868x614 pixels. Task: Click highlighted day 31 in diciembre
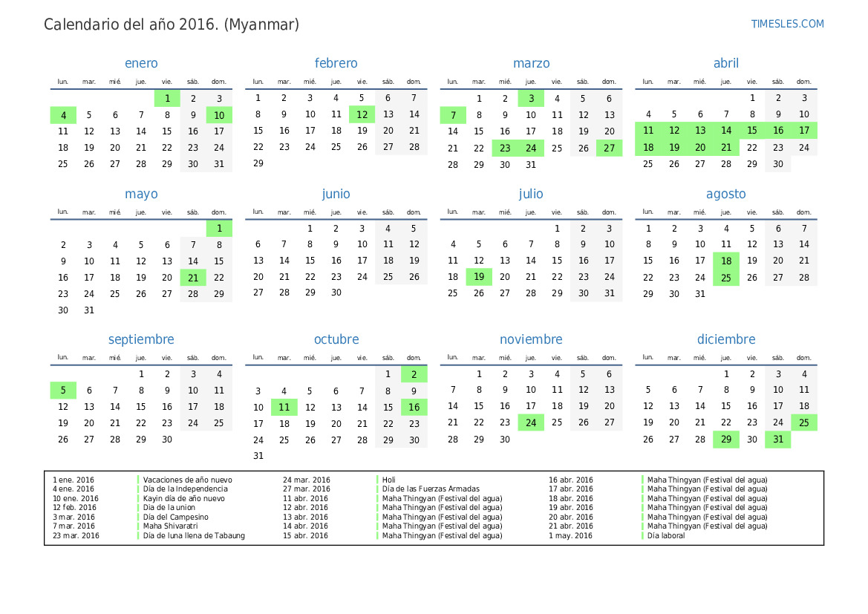(x=777, y=439)
